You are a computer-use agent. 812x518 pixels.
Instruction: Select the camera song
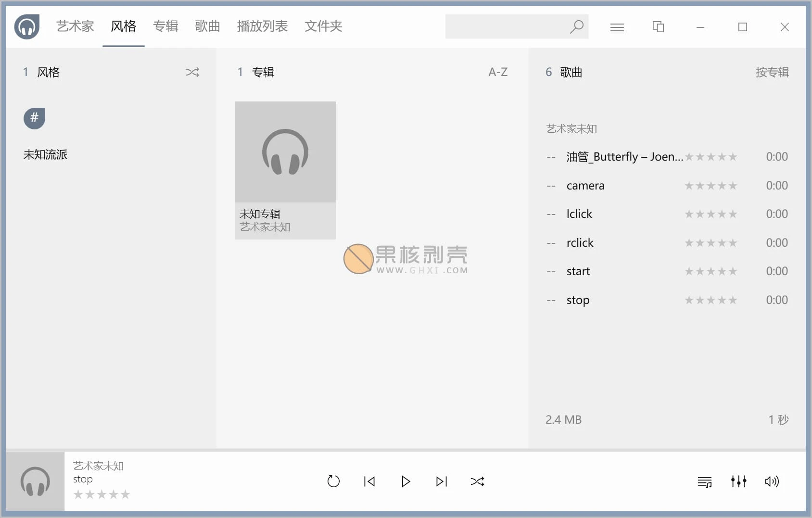[x=667, y=186]
